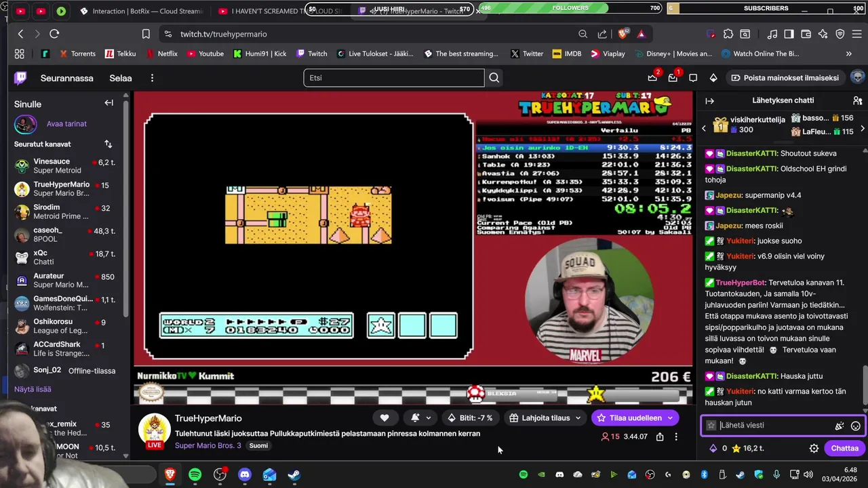Open the user avatar menu
The image size is (868, 488).
click(x=857, y=77)
